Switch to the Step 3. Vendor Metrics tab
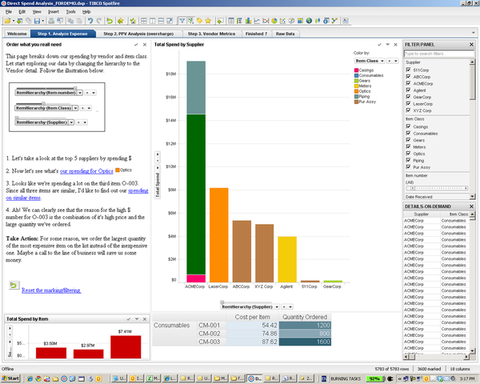 pos(211,34)
